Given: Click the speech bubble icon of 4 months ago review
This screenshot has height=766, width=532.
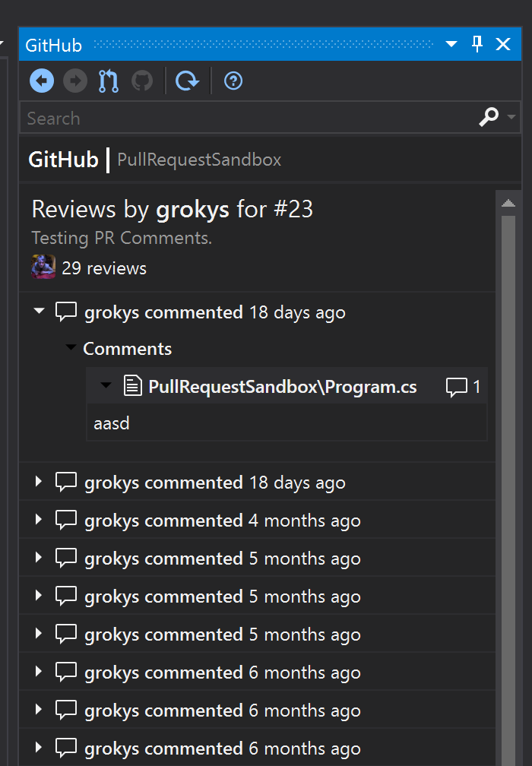Looking at the screenshot, I should click(66, 521).
